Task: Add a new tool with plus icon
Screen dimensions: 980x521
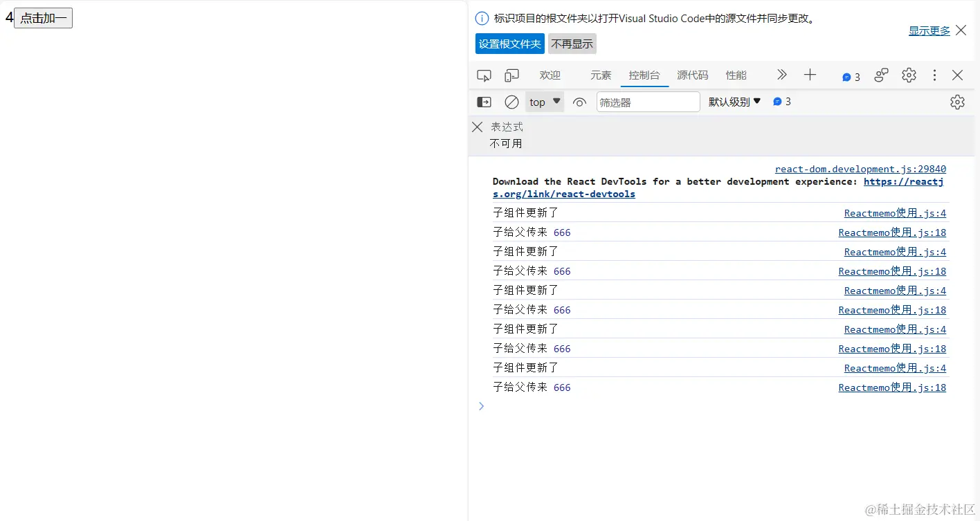Action: (x=810, y=75)
